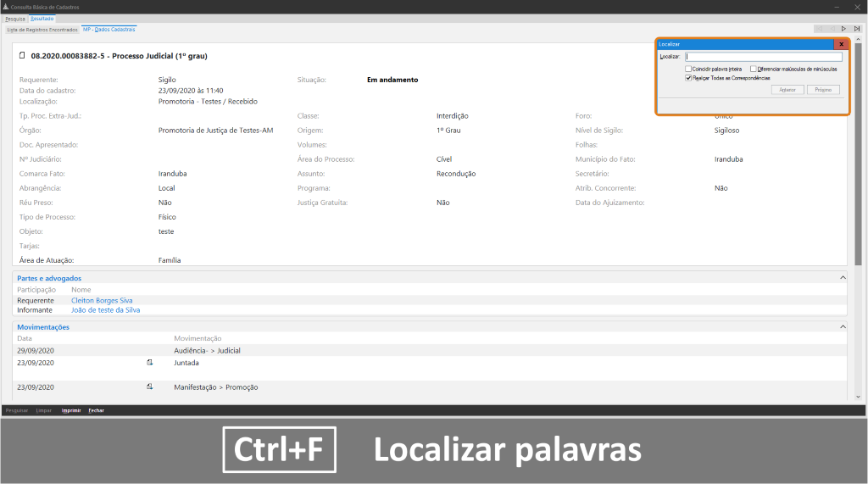
Task: Enable Coincidir palavra inteira checkbox
Action: tap(688, 69)
